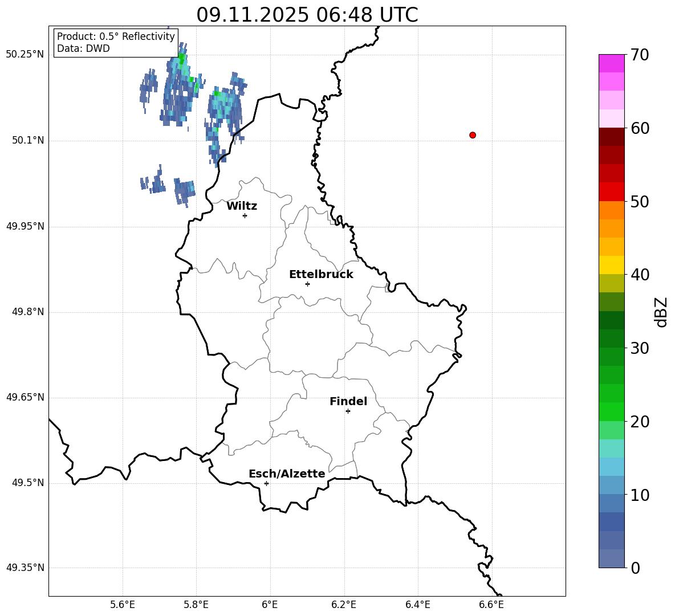Click the colorbar tick label 0
Viewport: 675px width, 616px height.
[636, 568]
